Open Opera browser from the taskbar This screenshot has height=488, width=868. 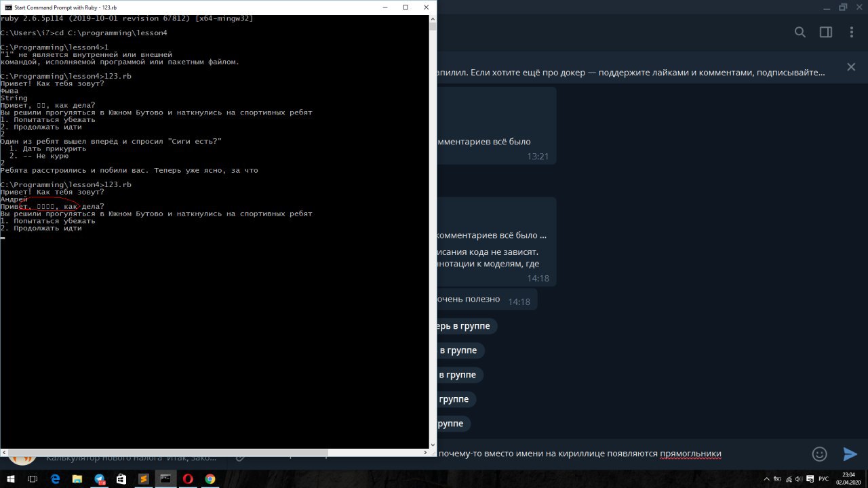(x=188, y=479)
